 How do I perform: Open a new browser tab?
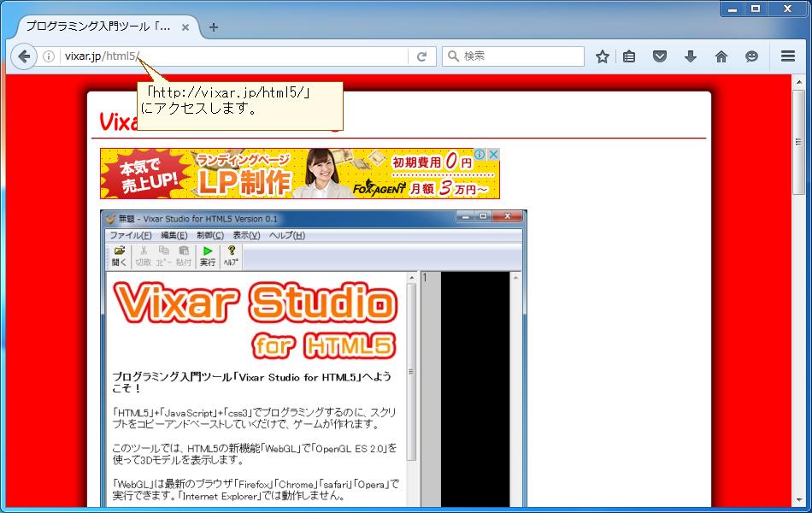[x=213, y=27]
